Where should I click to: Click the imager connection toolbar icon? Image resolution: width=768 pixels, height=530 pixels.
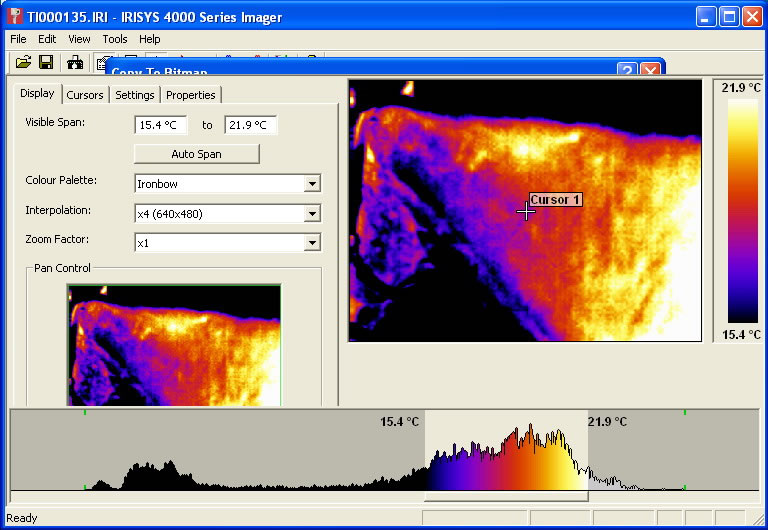75,62
